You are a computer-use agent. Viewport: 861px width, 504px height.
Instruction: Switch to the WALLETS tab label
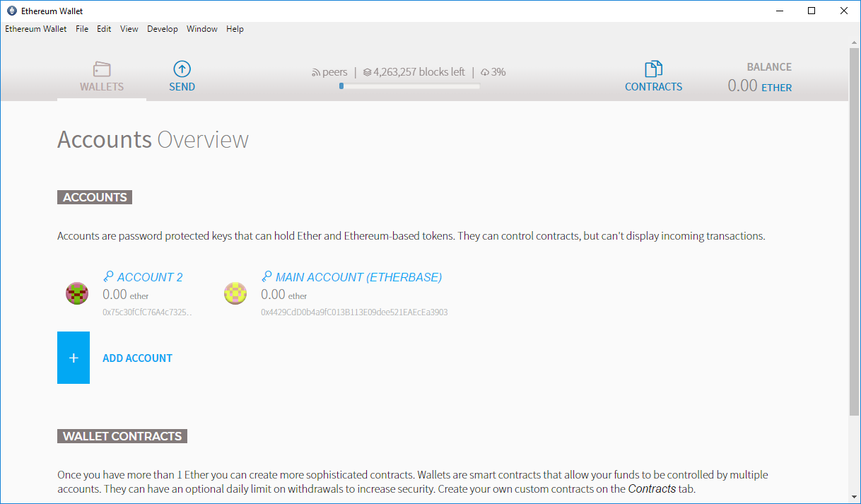(102, 87)
